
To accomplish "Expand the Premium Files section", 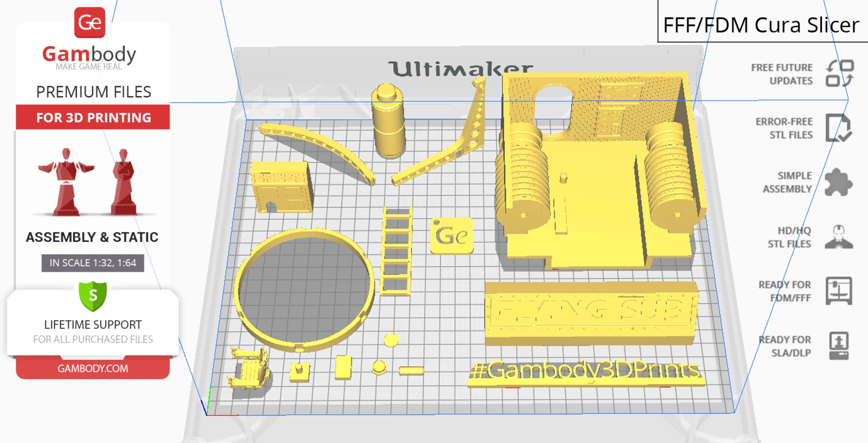I will pos(93,91).
